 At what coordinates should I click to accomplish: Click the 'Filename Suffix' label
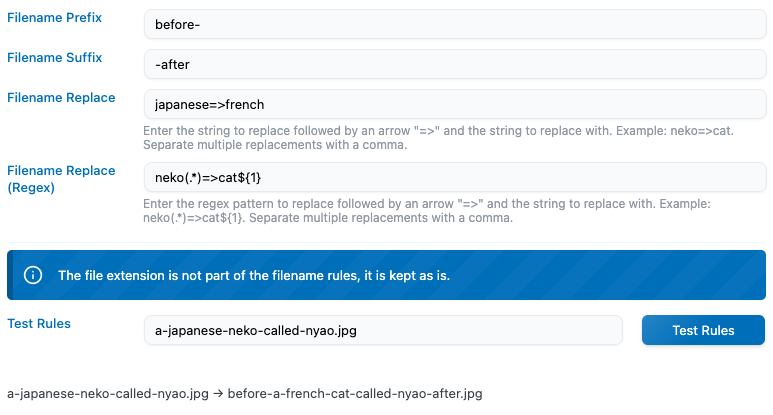(54, 58)
